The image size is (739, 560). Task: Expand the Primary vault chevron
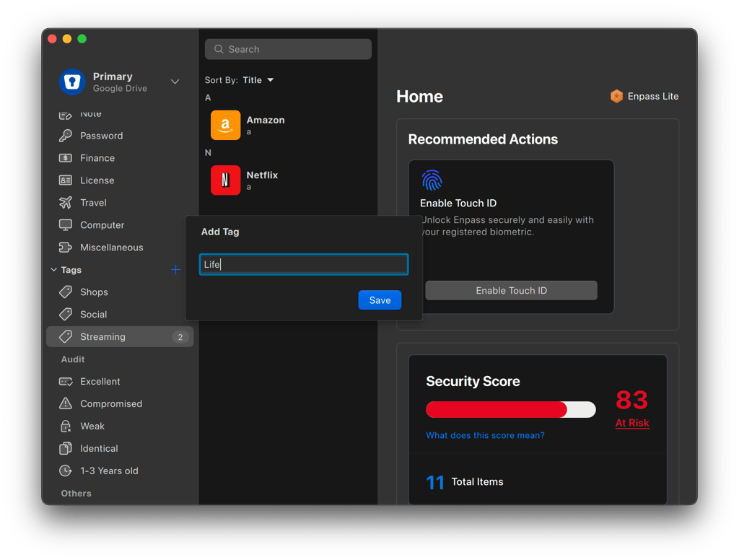coord(175,82)
